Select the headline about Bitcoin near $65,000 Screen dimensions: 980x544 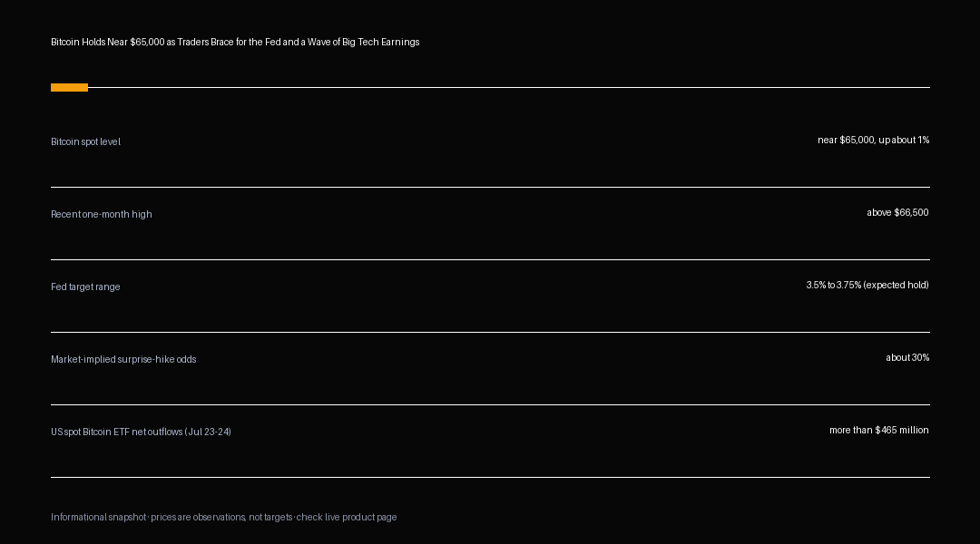pos(235,42)
